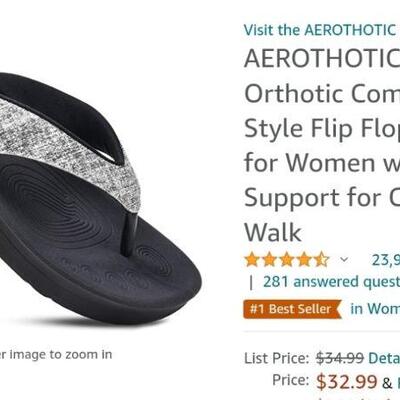Click the 'Style Flip Flop' title line
This screenshot has width=400, height=400.
click(x=322, y=128)
